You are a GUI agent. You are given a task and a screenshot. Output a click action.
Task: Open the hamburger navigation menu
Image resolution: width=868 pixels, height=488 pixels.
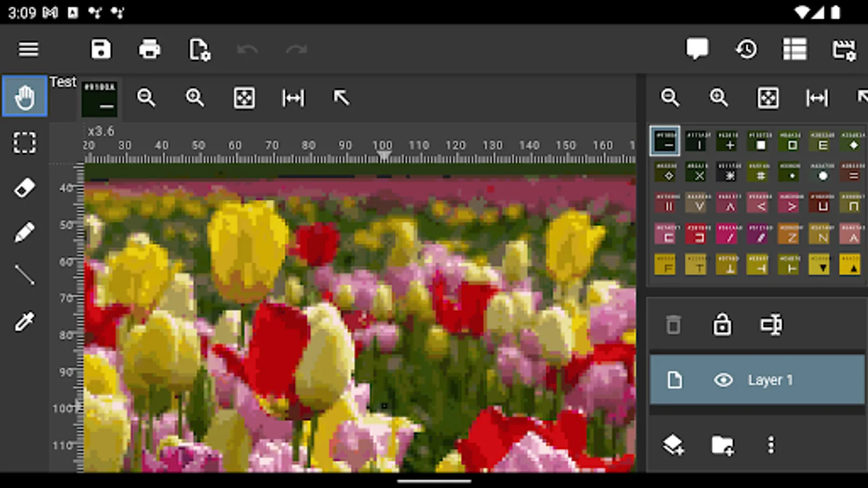[x=28, y=49]
